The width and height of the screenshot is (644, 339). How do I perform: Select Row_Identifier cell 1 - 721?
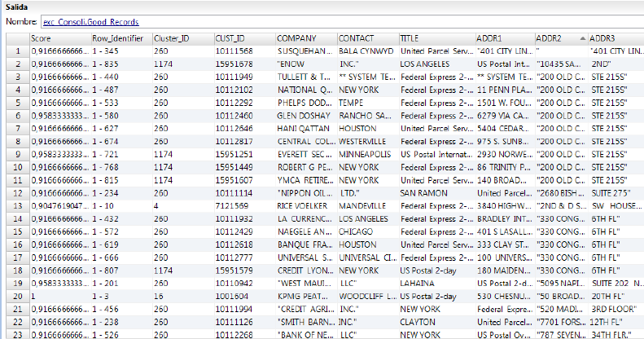(x=121, y=155)
